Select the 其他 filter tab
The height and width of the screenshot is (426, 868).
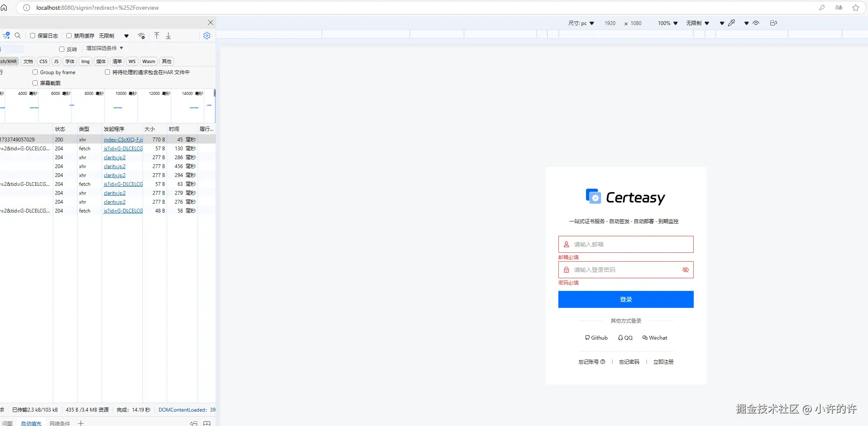[167, 61]
